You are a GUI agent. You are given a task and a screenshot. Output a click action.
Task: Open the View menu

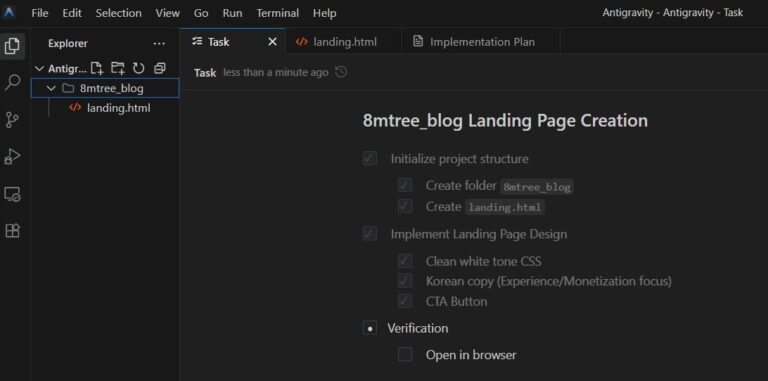pos(168,13)
